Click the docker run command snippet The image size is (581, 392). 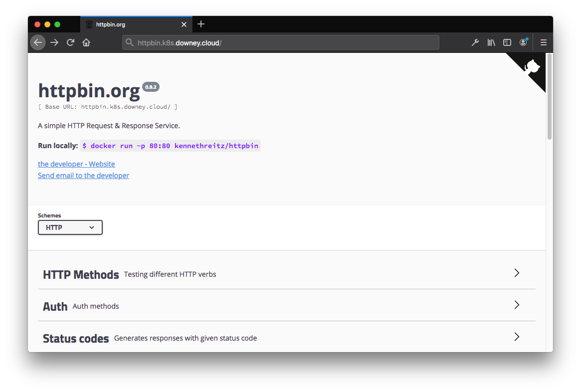pyautogui.click(x=170, y=146)
